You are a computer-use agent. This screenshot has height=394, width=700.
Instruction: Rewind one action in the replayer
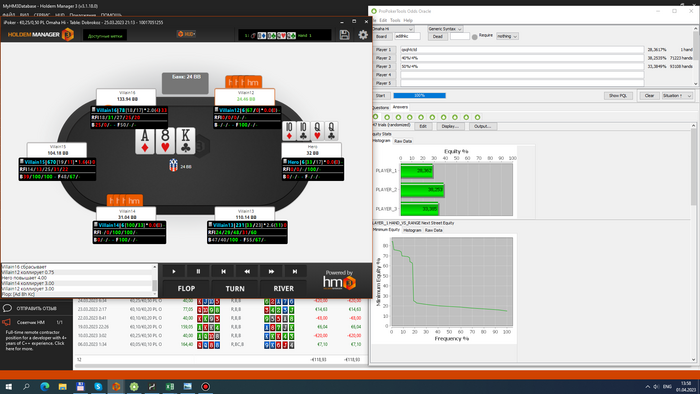tap(247, 271)
